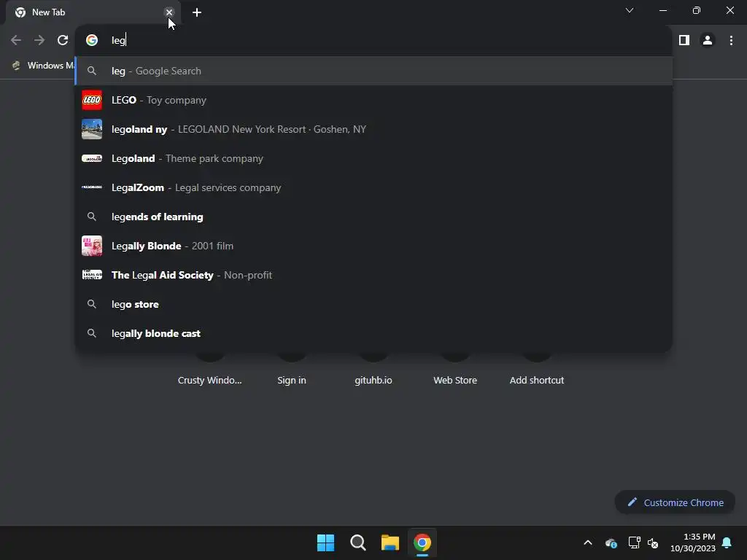Click the Legoland NY photo thumbnail

[91, 129]
